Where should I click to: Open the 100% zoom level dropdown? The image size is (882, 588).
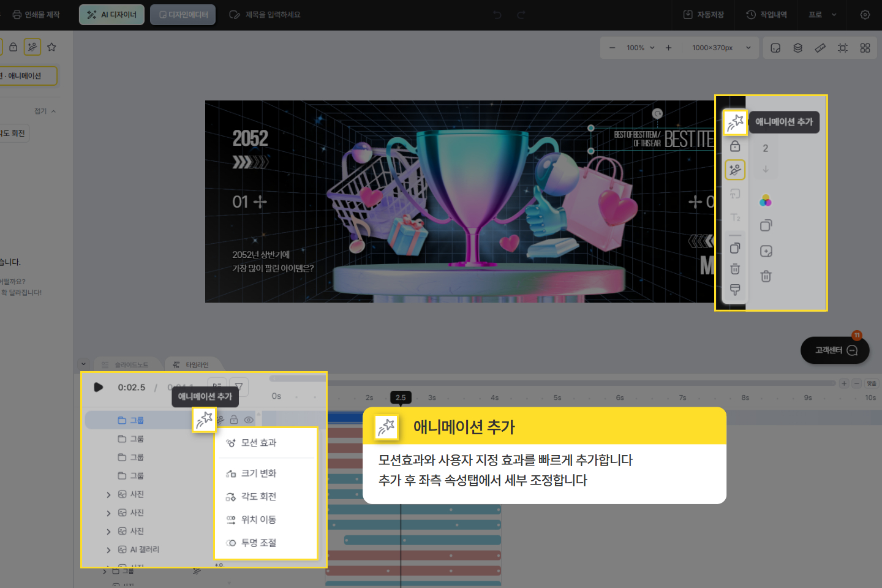click(x=641, y=48)
